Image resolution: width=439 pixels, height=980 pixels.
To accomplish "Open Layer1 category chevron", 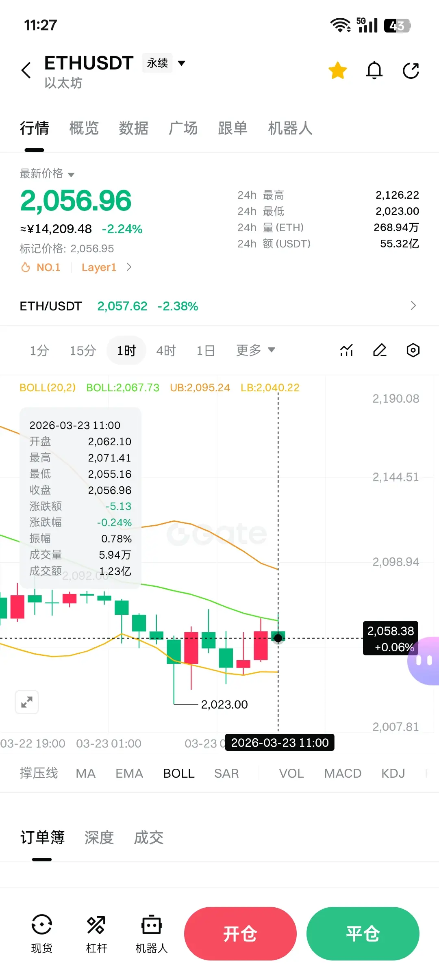I will (x=129, y=267).
